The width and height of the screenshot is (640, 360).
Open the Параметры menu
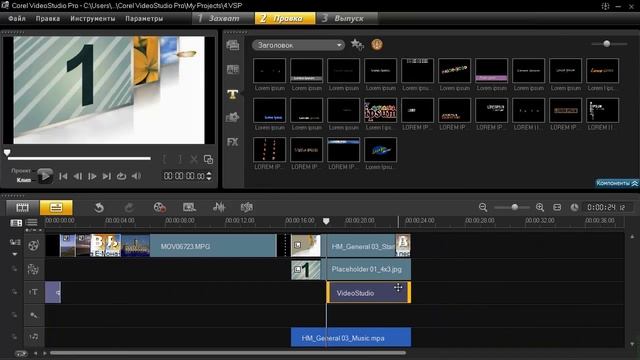click(144, 18)
